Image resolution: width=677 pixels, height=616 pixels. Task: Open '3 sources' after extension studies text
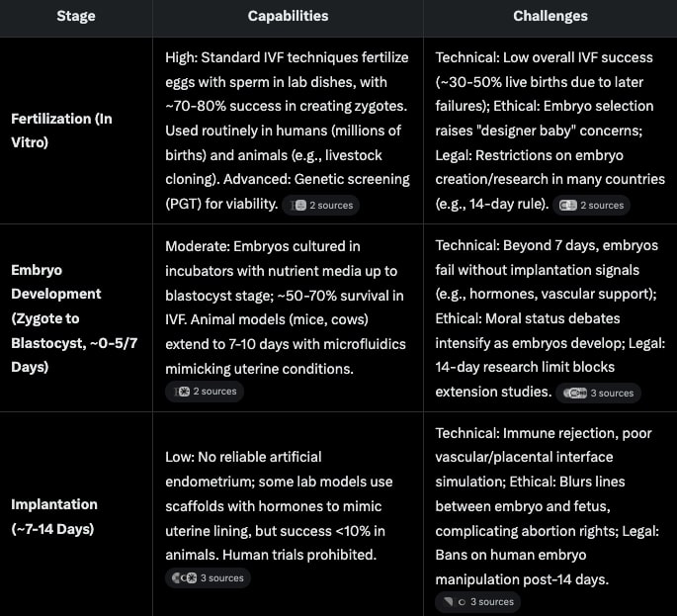599,394
